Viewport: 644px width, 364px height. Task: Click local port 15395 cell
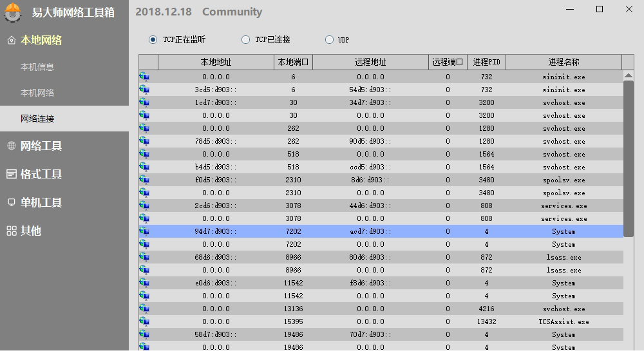293,321
